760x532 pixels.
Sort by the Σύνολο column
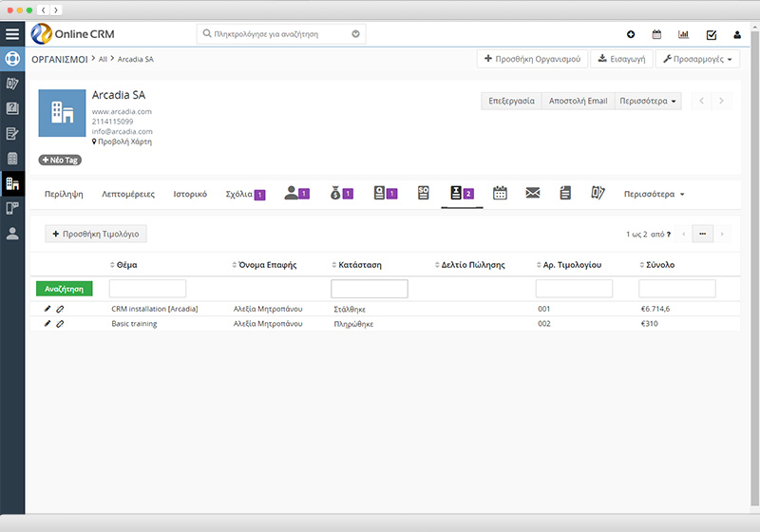point(657,264)
